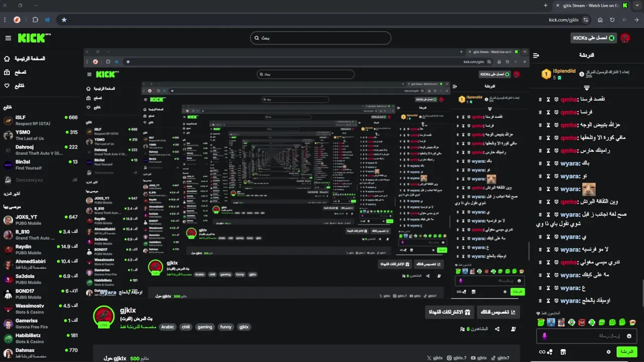This screenshot has height=362, width=644.
Task: Delete wyara message "اوميقاد يالحلج" with trash icon
Action: (x=540, y=301)
